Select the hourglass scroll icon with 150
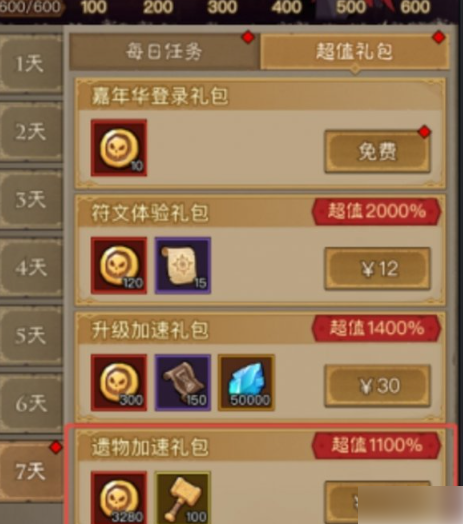Viewport: 463px width, 524px height. pyautogui.click(x=183, y=383)
